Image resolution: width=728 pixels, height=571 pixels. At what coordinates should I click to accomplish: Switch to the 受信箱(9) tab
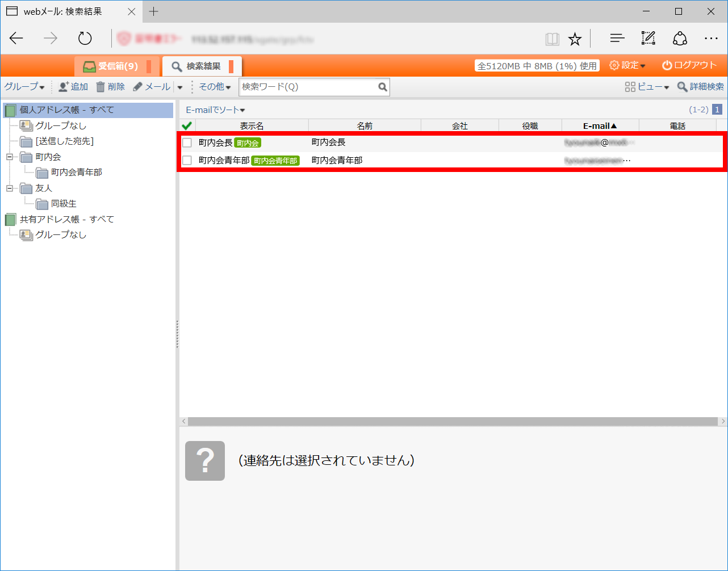(111, 66)
